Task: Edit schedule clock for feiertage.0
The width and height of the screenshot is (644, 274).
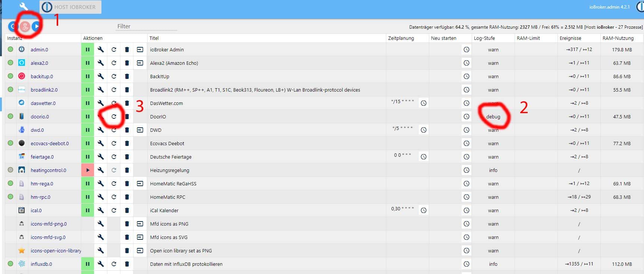Action: click(424, 157)
